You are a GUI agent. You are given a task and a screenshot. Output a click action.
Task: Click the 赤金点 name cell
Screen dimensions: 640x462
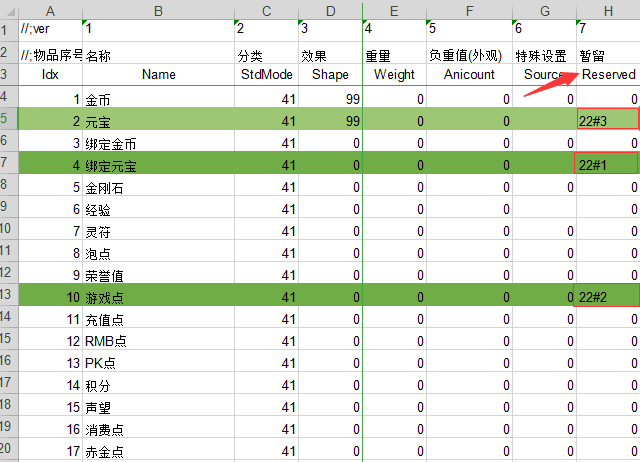coord(158,451)
